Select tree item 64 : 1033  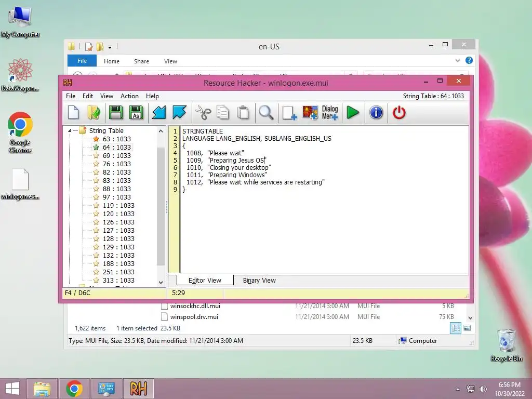[117, 147]
